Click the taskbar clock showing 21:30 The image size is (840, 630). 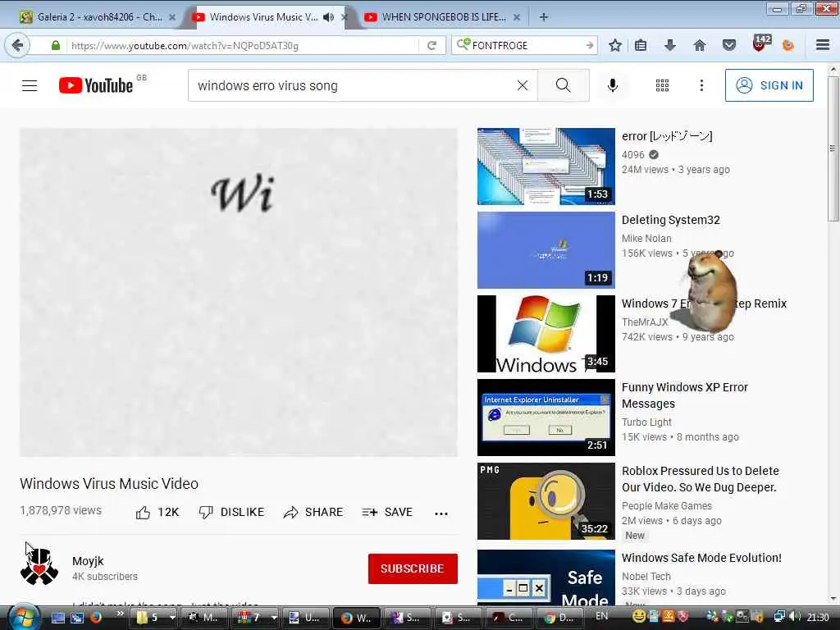(818, 617)
